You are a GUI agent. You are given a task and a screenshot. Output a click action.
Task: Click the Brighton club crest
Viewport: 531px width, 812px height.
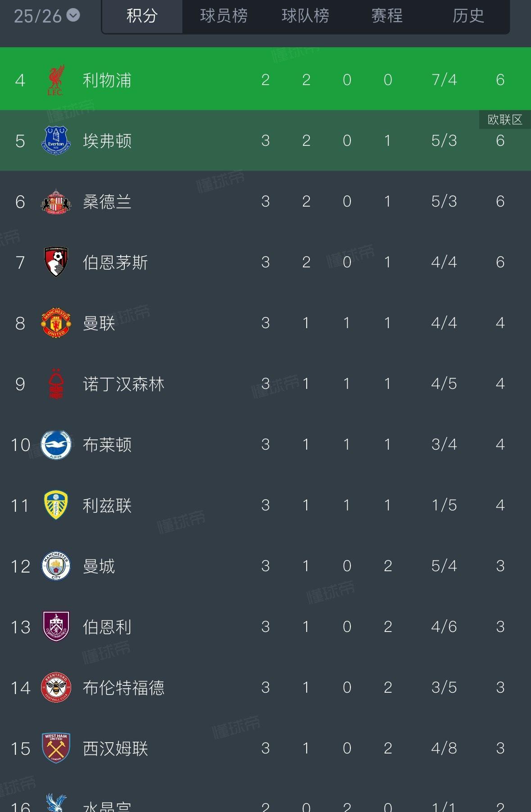56,445
